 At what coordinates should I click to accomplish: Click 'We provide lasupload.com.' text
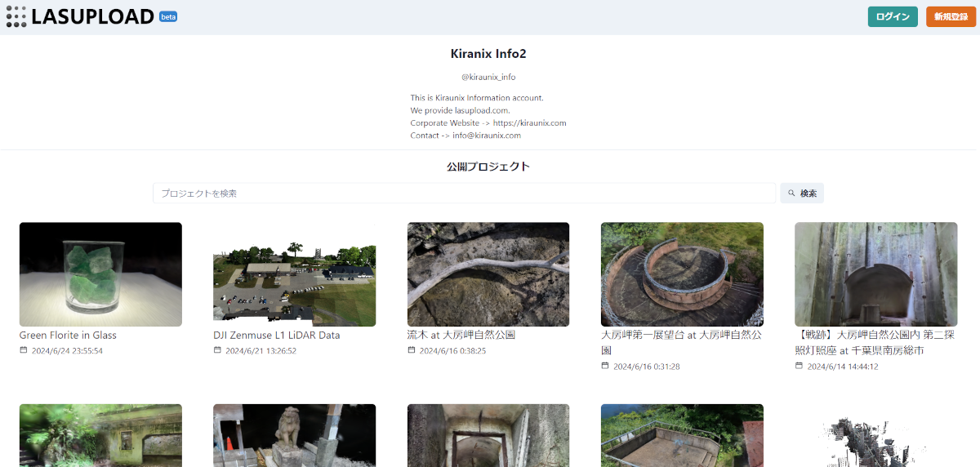tap(461, 110)
